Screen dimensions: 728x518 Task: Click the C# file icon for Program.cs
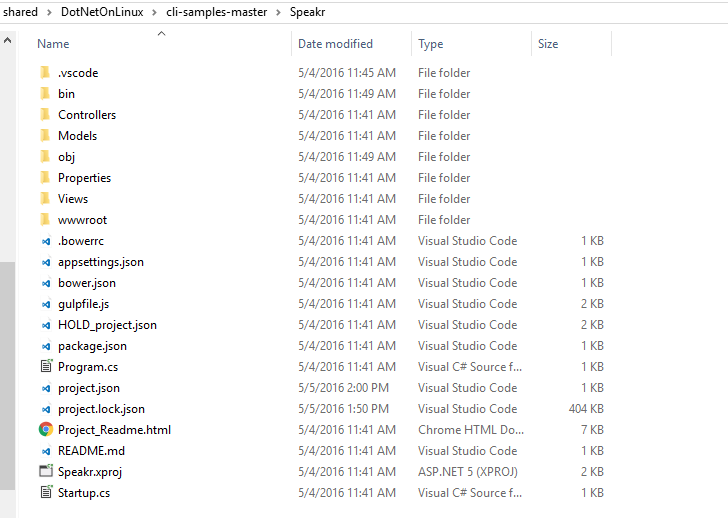[45, 367]
